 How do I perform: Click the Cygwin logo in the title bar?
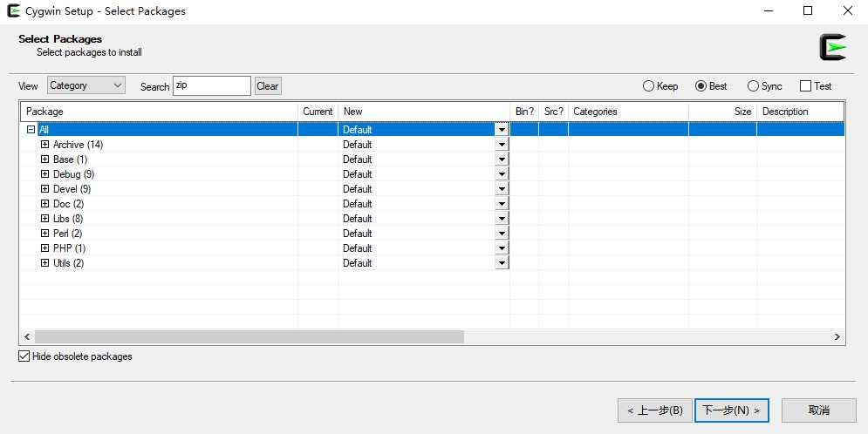coord(13,10)
